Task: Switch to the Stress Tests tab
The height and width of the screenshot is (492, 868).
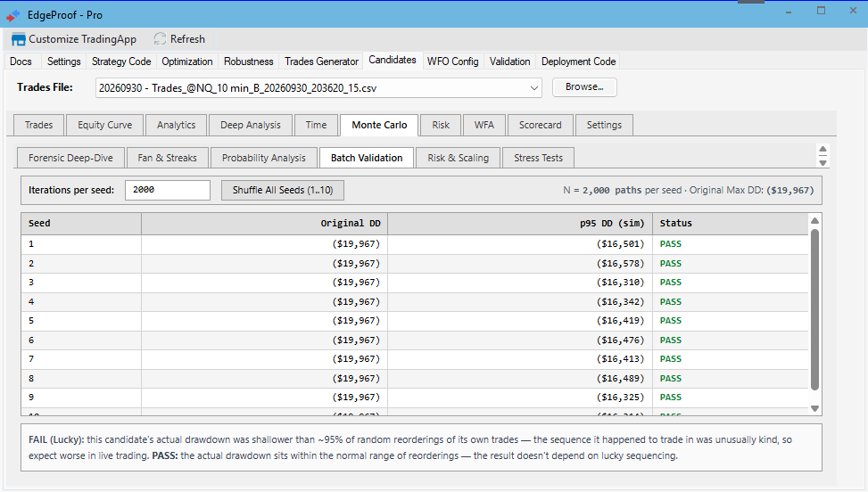Action: pos(538,158)
